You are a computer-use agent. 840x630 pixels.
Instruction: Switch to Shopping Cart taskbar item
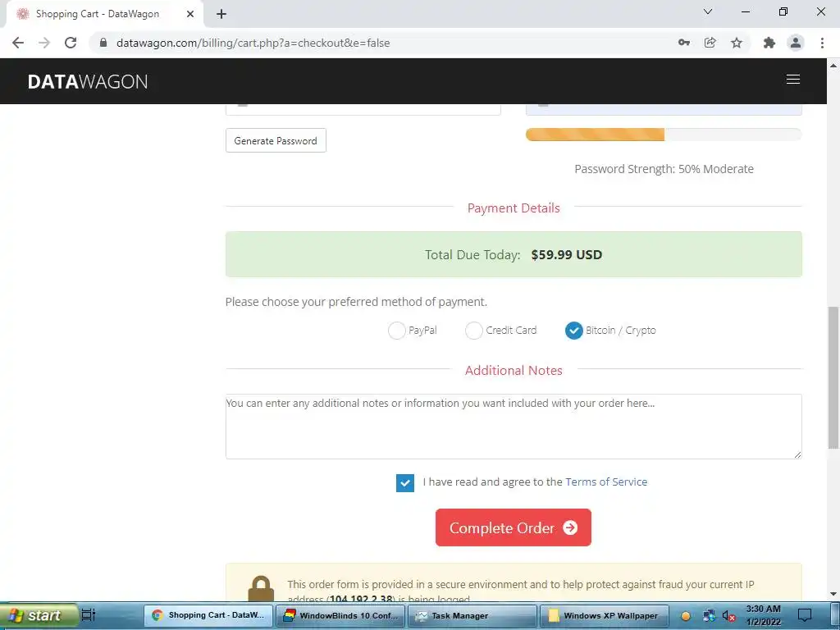coord(208,615)
